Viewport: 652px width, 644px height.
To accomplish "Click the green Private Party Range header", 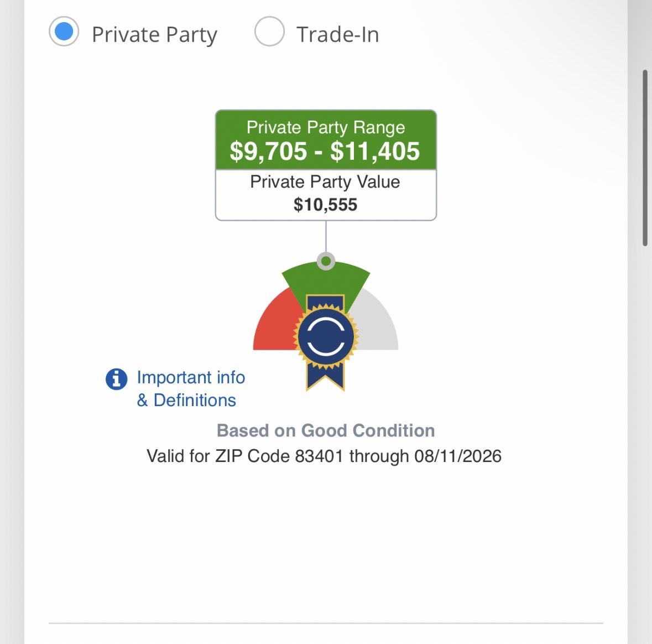I will [326, 140].
